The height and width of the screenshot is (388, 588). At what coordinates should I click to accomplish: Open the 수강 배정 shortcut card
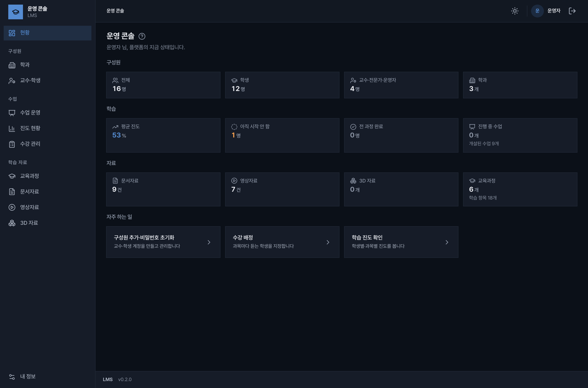point(282,242)
